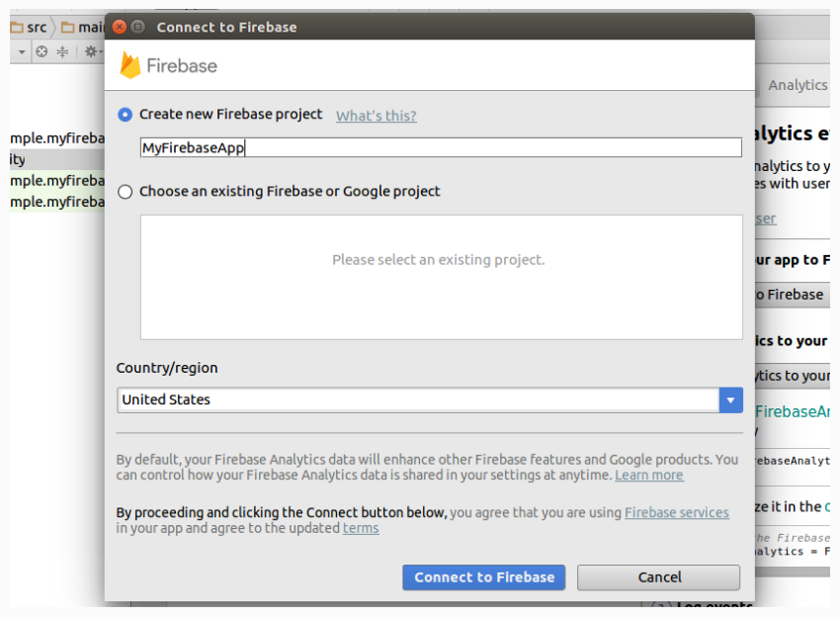Switch to the Analytics tab
The height and width of the screenshot is (617, 840).
pyautogui.click(x=797, y=85)
